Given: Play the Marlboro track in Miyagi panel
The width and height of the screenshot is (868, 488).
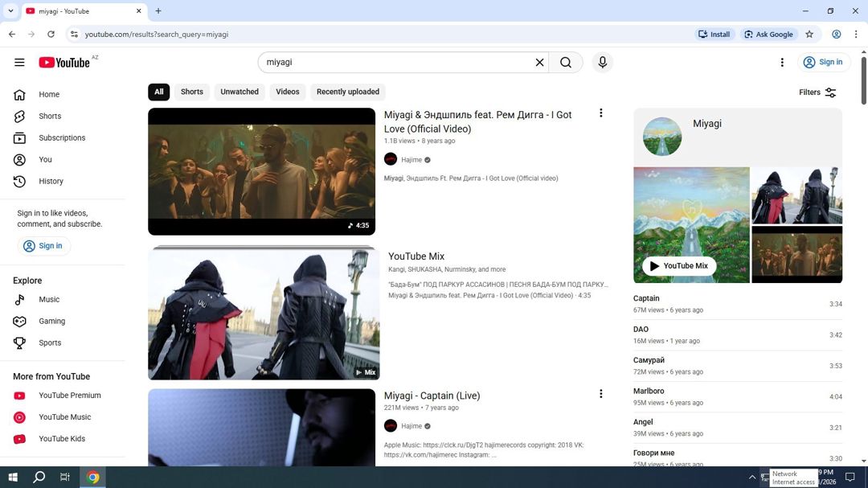Looking at the screenshot, I should tap(738, 396).
